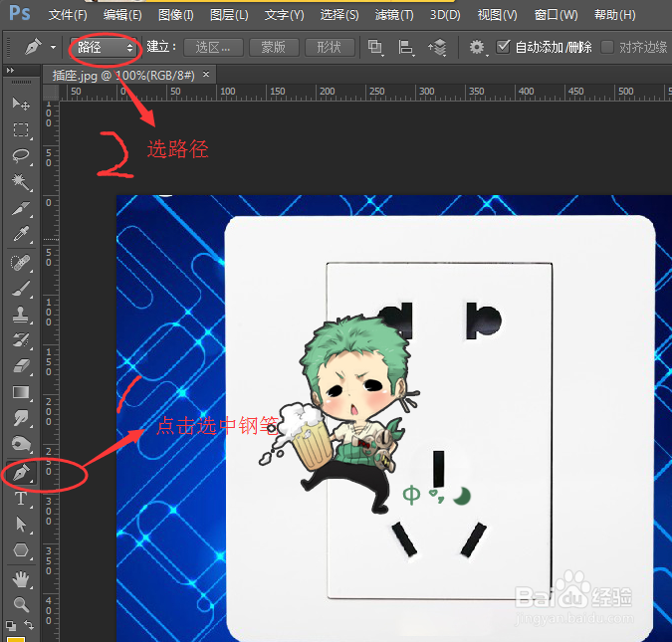Click the default colors icon
The height and width of the screenshot is (642, 672).
tap(11, 625)
